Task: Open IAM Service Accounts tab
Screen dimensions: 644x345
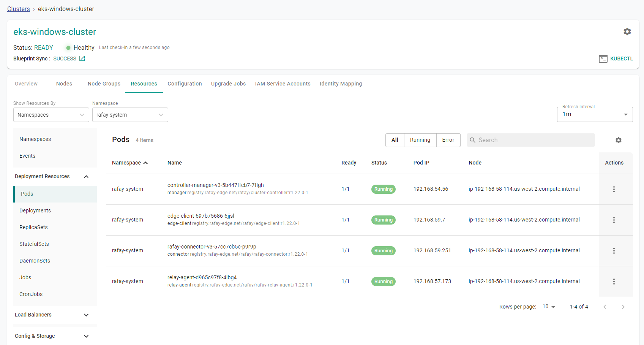Action: click(283, 84)
